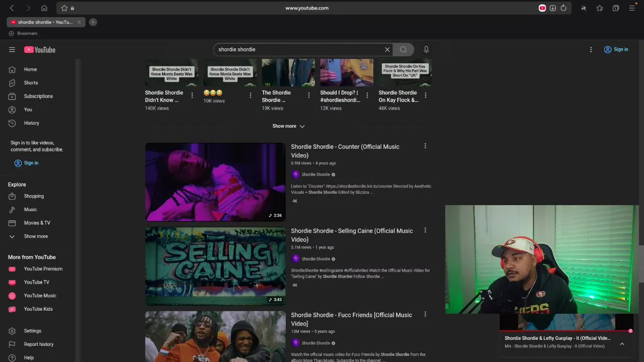Viewport: 644px width, 362px height.
Task: Open the YouTube hamburger guide menu
Action: (12, 50)
